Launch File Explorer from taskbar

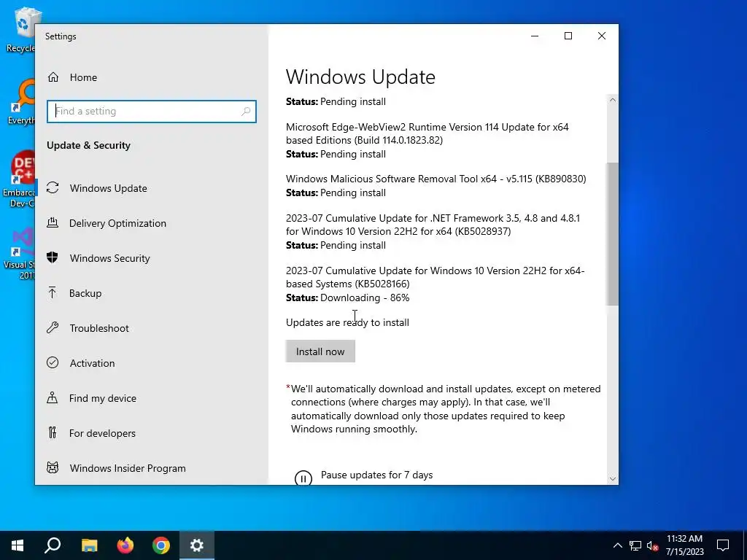pos(89,545)
